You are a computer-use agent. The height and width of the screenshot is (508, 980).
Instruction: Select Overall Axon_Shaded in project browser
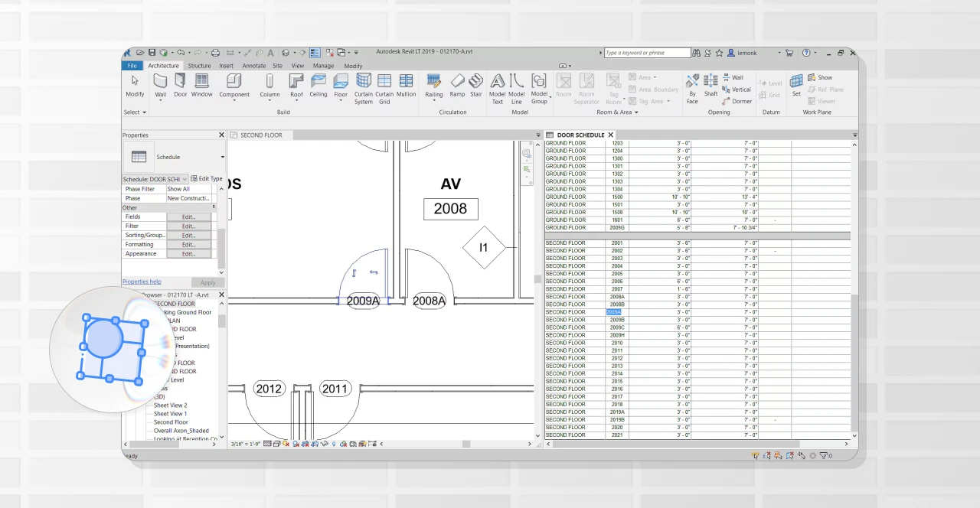coord(181,431)
